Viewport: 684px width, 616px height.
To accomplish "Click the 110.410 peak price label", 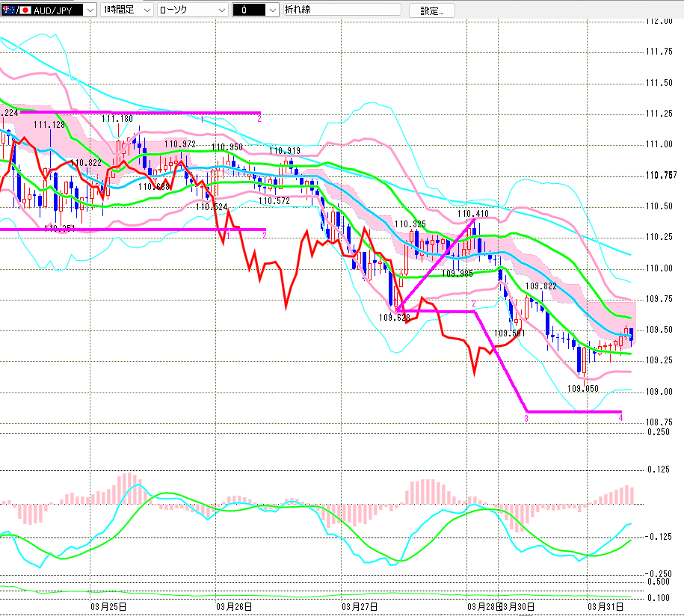I will [473, 213].
